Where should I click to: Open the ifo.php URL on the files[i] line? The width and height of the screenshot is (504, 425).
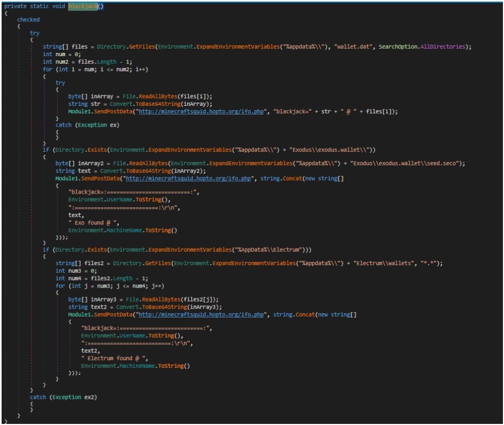tap(201, 112)
